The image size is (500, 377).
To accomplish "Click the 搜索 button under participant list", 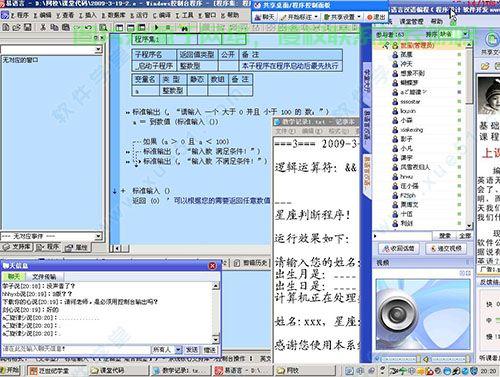I will coord(445,236).
